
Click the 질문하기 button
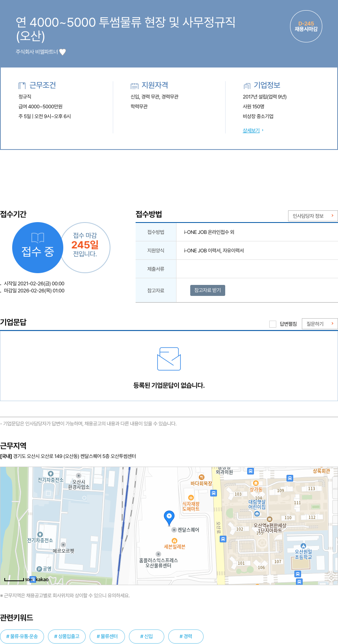320,324
